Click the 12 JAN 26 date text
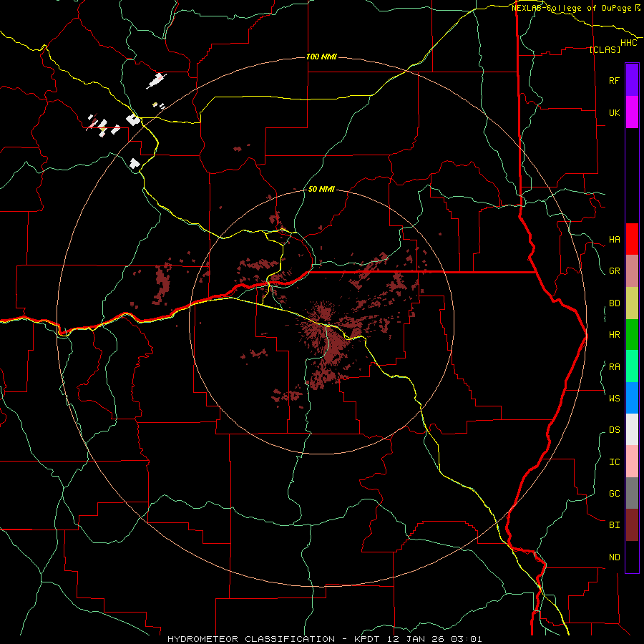 tap(415, 639)
